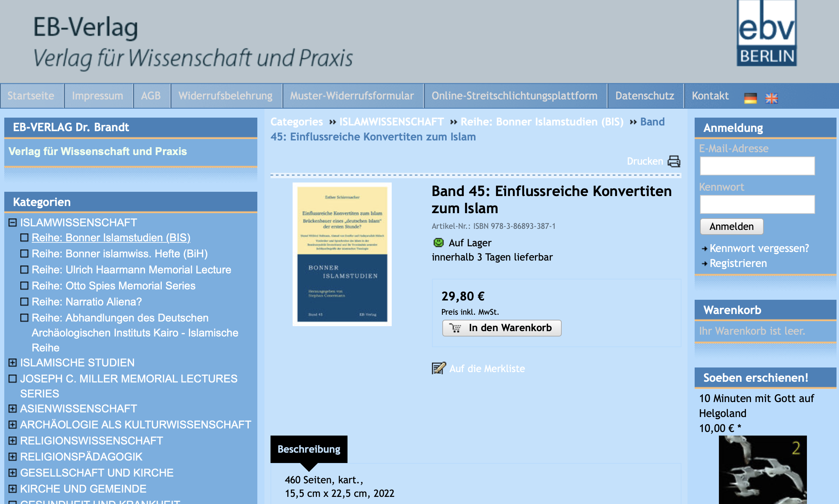This screenshot has width=839, height=504.
Task: Click the EB-Verlag header title
Action: coord(86,27)
